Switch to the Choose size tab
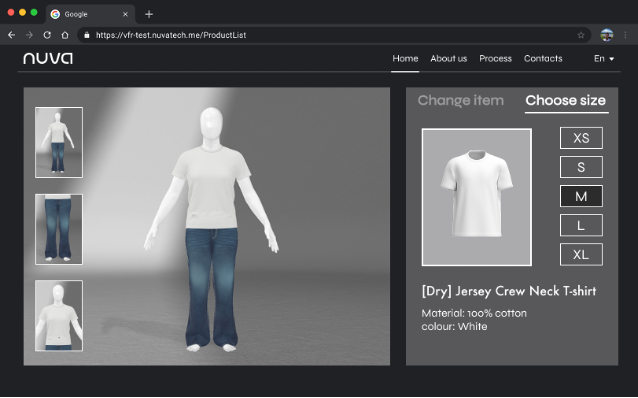 click(x=566, y=101)
